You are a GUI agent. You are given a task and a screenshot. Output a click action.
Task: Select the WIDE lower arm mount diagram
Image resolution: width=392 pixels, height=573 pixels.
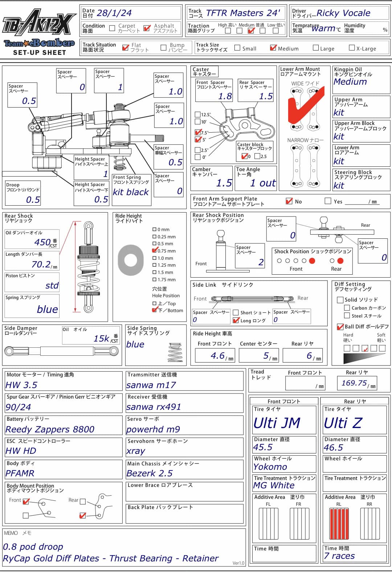tap(305, 109)
